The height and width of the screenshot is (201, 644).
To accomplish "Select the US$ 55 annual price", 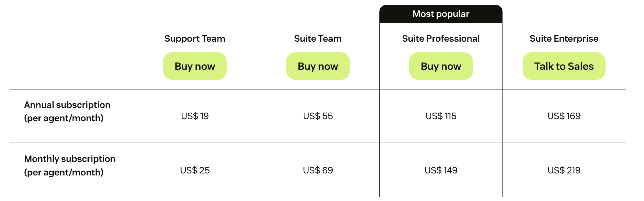I will tap(318, 116).
